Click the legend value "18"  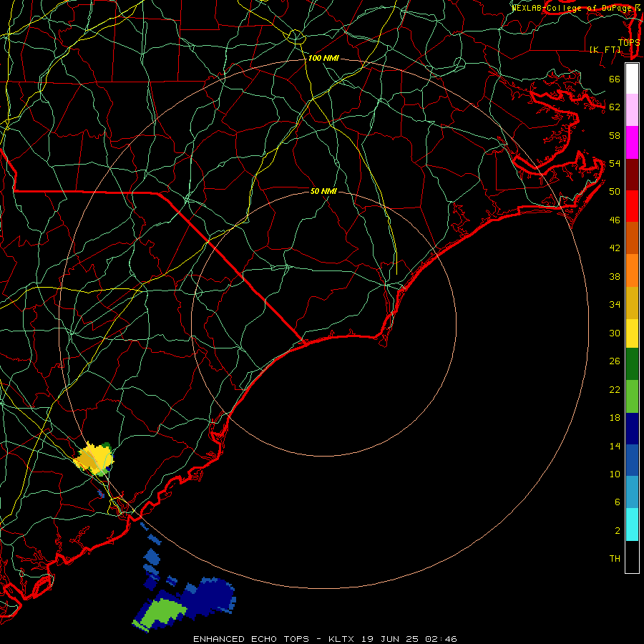[615, 418]
